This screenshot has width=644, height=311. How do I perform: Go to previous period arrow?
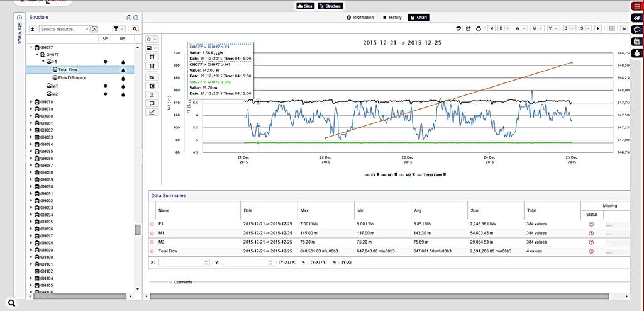pyautogui.click(x=492, y=28)
